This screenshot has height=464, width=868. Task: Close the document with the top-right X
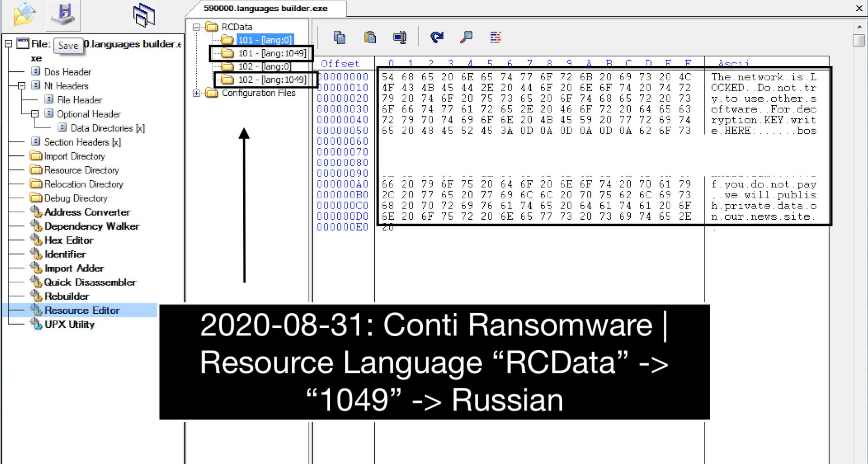859,8
